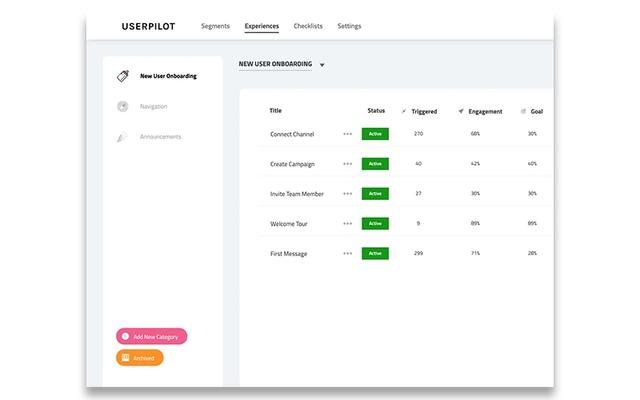
Task: Open the three-dots menu for Connect Channel
Action: tap(347, 134)
